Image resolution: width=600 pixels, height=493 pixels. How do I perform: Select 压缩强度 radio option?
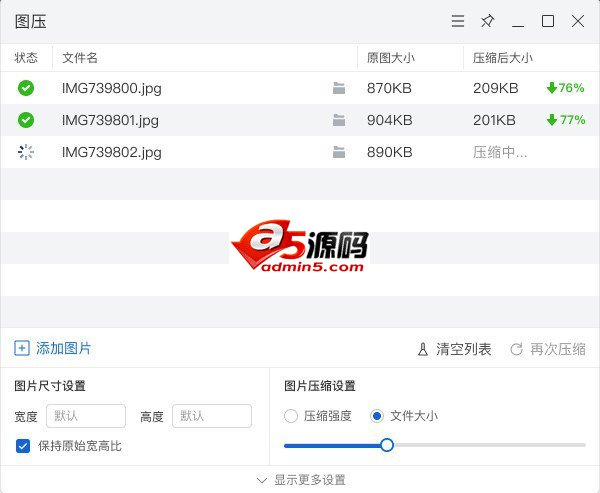(291, 416)
